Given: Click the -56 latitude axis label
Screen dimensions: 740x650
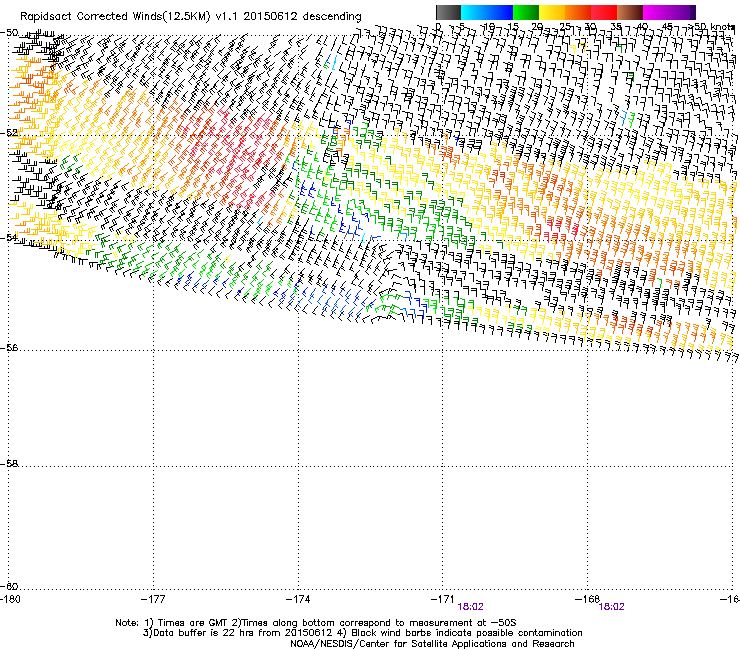Looking at the screenshot, I should (9, 348).
